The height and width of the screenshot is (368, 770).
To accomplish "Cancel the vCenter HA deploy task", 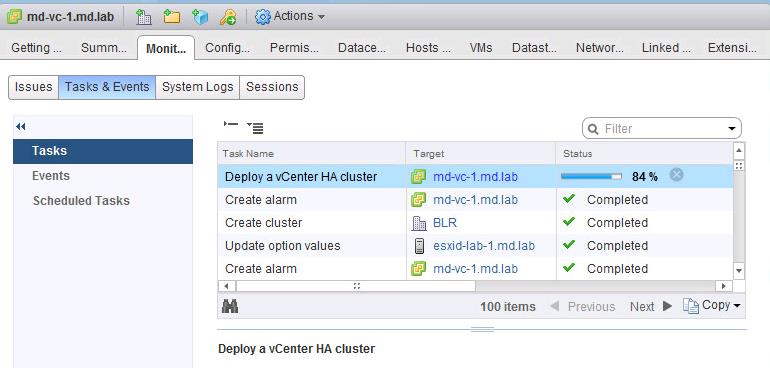I will [x=676, y=175].
